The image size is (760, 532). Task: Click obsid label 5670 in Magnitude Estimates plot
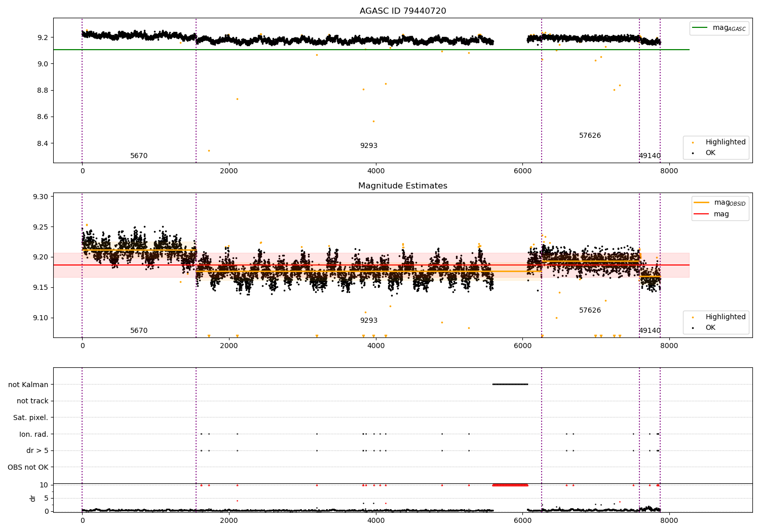139,331
